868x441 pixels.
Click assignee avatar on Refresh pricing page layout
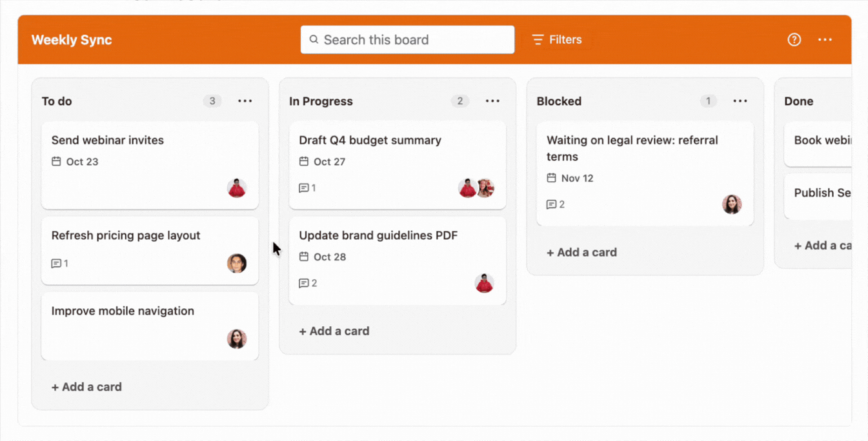coord(237,263)
